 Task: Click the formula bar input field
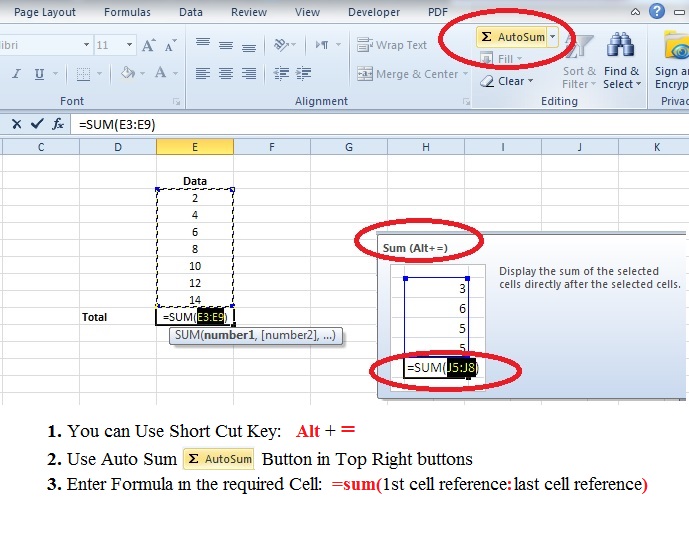[380, 125]
